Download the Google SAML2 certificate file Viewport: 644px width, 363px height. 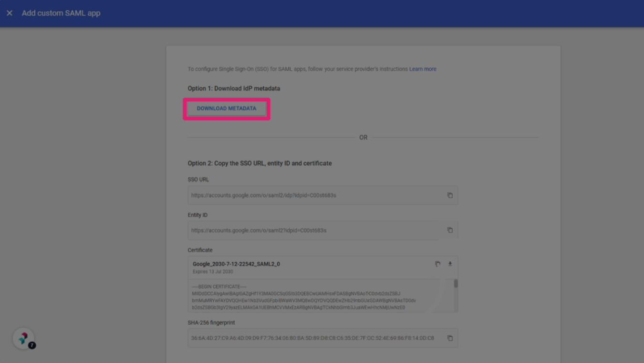pyautogui.click(x=450, y=264)
